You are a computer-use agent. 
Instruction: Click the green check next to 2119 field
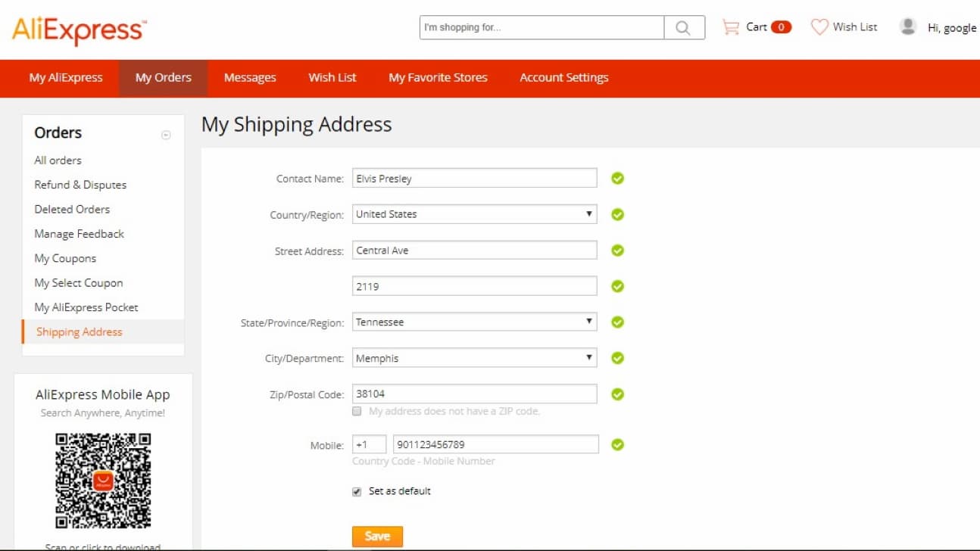[618, 286]
